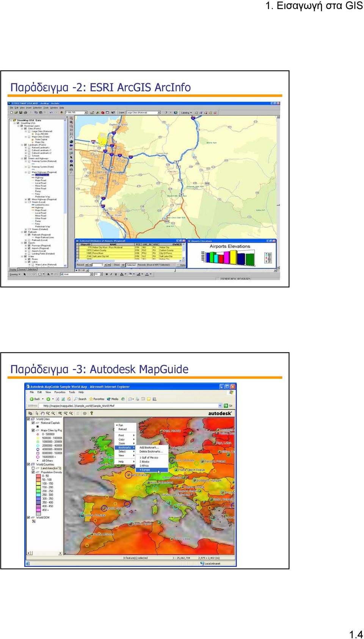Select the Pan hand tool in MapGuide toolbar

[x=42, y=413]
